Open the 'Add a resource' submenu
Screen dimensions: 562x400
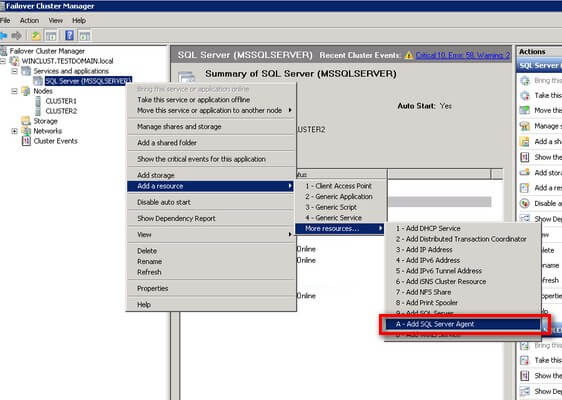[211, 186]
